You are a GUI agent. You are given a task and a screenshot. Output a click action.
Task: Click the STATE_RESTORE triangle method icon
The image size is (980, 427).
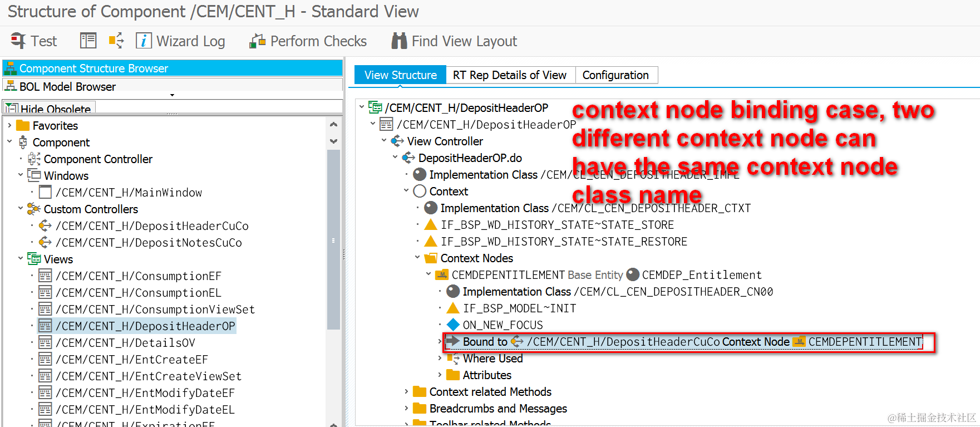431,241
